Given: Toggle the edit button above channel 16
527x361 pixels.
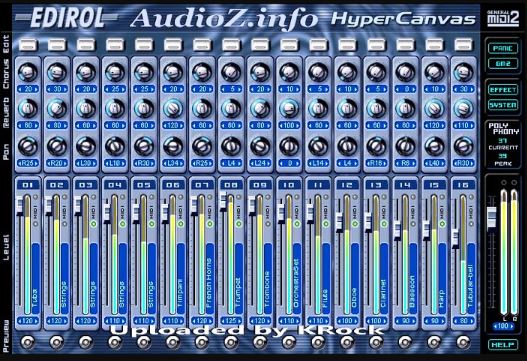Looking at the screenshot, I should (463, 44).
